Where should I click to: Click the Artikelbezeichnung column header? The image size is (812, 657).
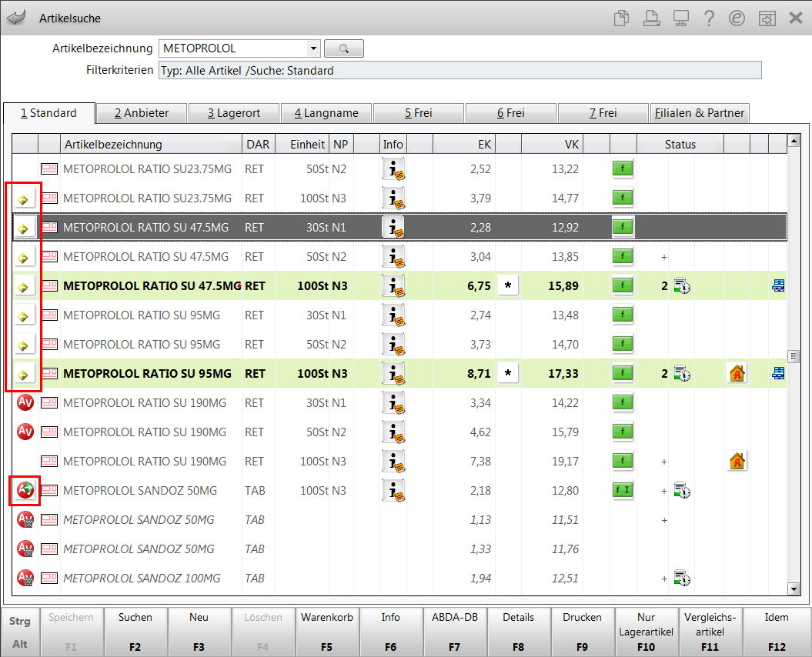151,145
